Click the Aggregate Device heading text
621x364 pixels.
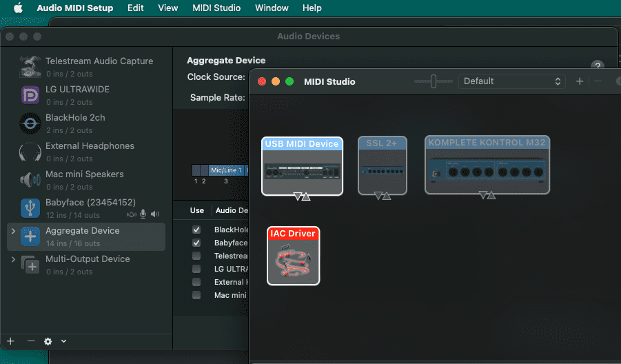[226, 60]
